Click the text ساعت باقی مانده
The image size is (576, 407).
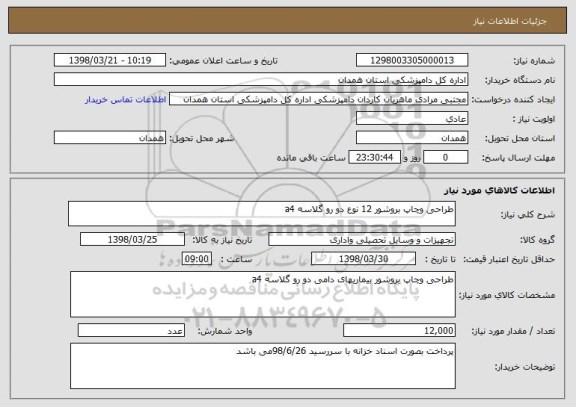tap(311, 158)
